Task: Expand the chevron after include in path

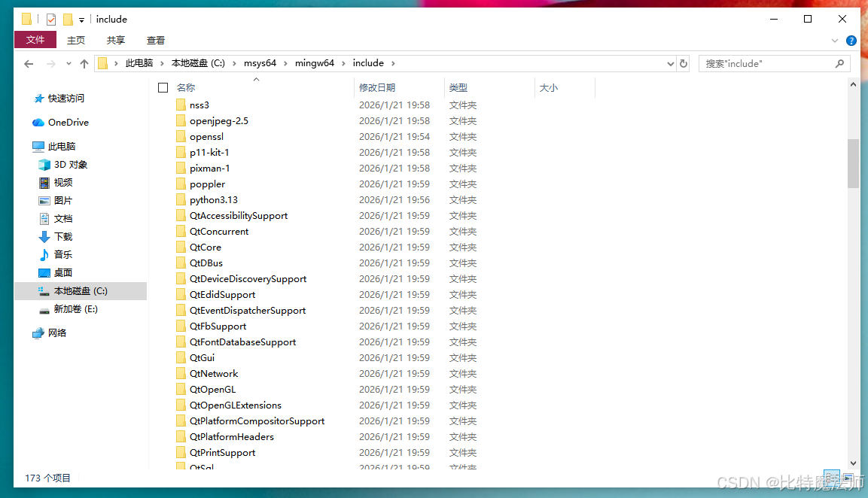Action: (x=393, y=64)
